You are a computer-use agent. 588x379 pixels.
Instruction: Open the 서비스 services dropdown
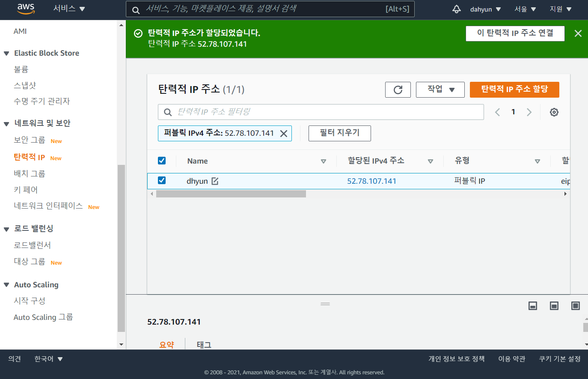[69, 9]
